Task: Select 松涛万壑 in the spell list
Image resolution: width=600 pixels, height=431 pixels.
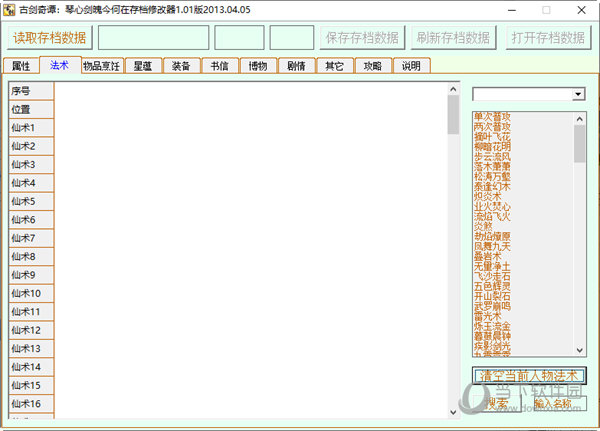Action: (x=492, y=176)
